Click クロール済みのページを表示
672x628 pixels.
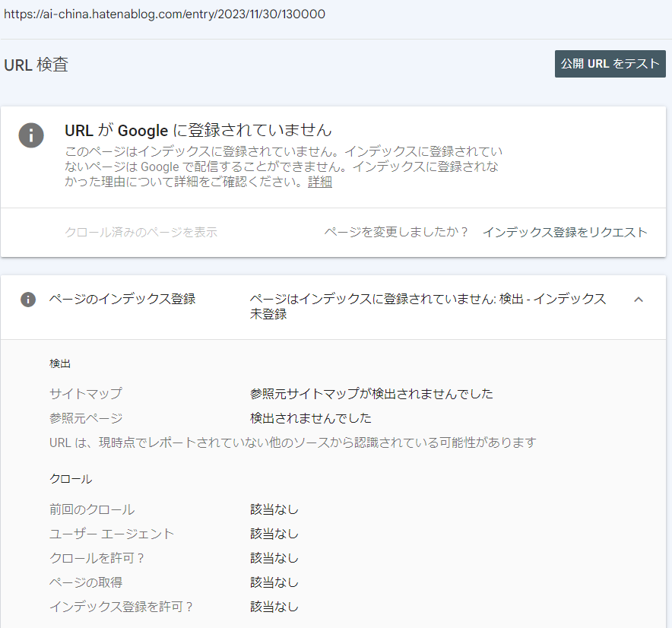(141, 232)
